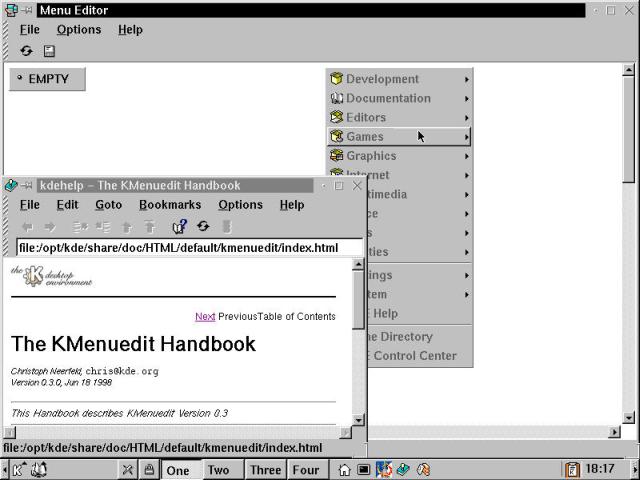Click the home directory icon on the panel
Image resolution: width=640 pixels, height=480 pixels.
(344, 469)
